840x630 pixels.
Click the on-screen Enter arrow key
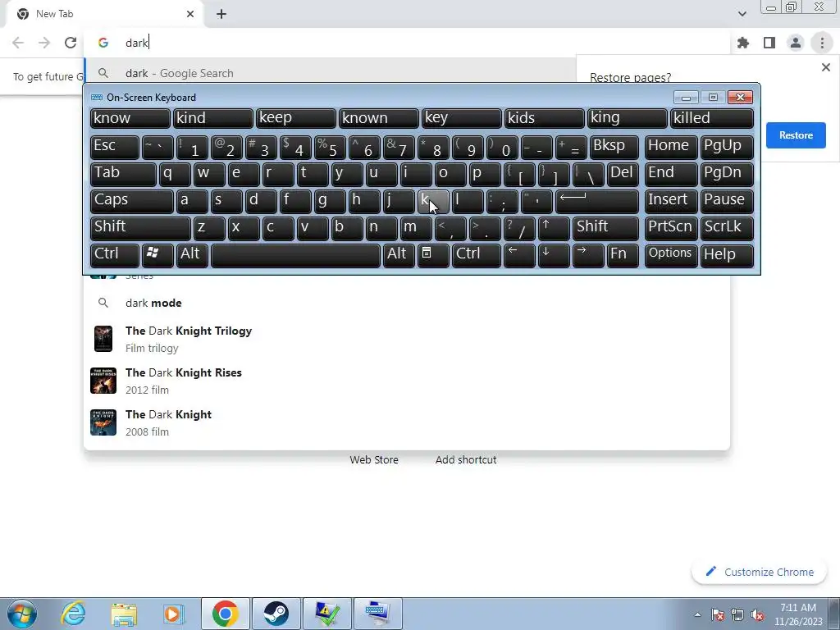click(597, 201)
